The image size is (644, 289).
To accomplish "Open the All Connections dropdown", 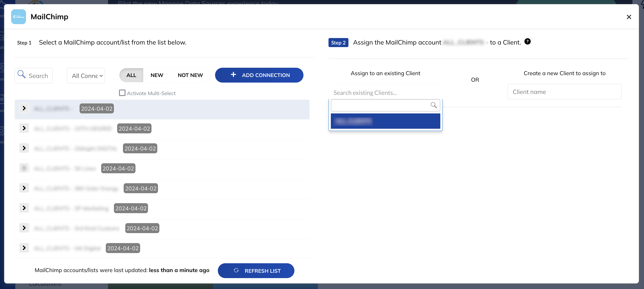I will (86, 76).
